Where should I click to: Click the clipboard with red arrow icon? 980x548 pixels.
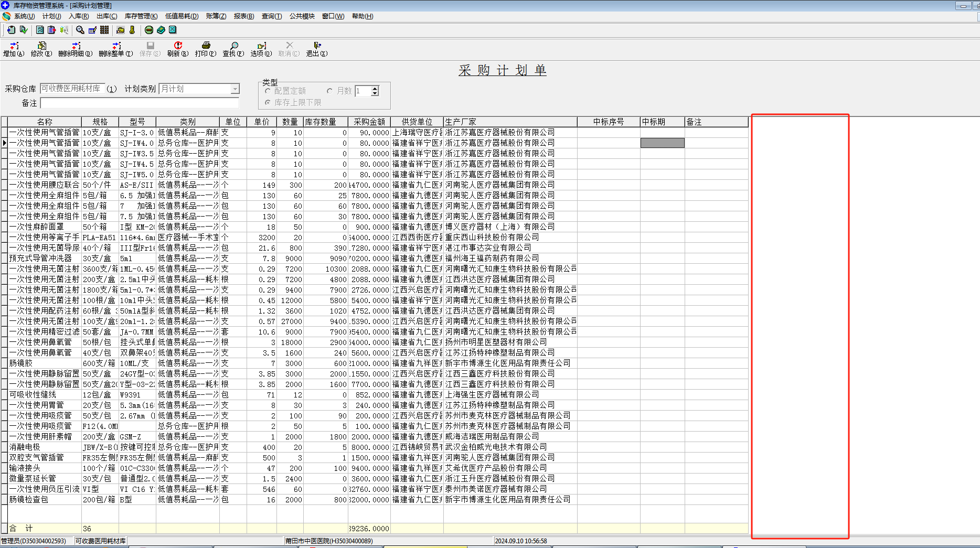click(x=51, y=30)
